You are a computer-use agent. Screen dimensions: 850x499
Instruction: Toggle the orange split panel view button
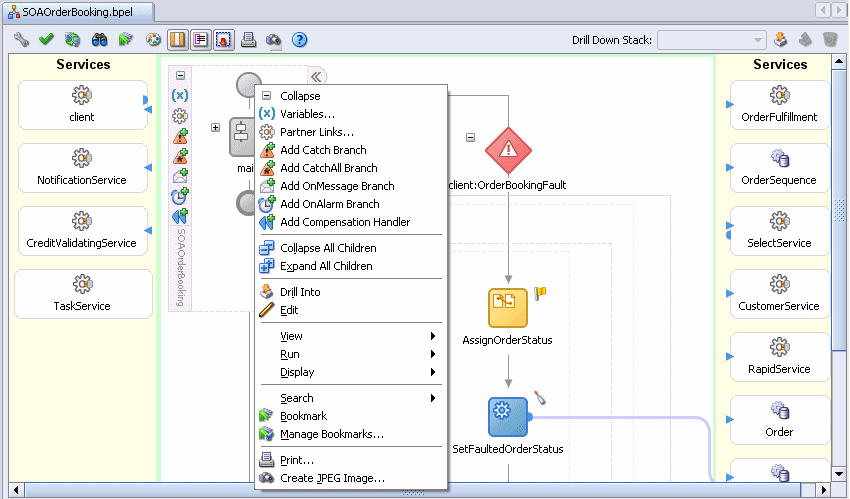178,40
